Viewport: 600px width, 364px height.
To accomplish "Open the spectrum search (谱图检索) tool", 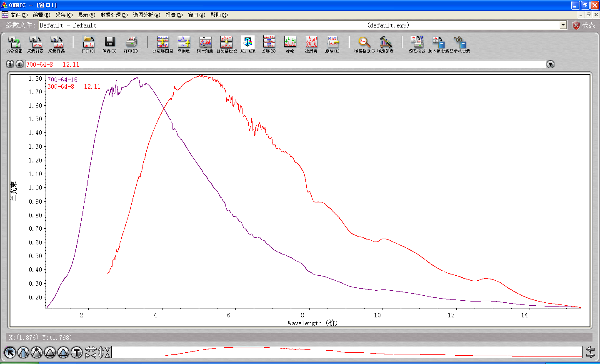I will [364, 45].
